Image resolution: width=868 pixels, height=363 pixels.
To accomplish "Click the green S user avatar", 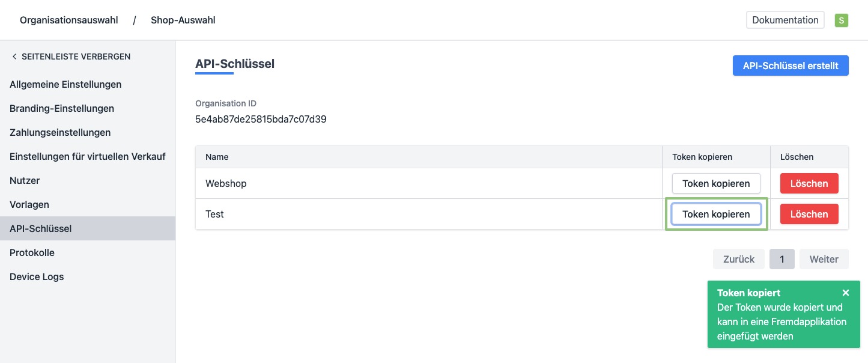I will (x=841, y=20).
